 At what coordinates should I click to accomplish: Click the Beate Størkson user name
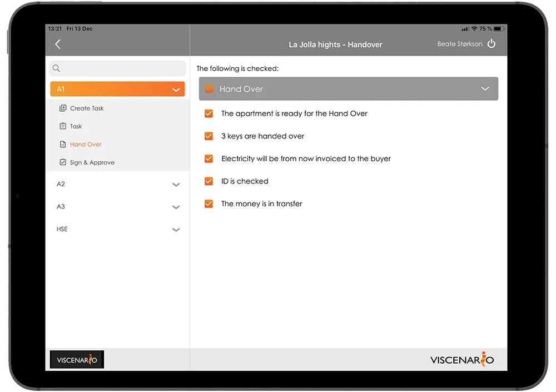[x=460, y=44]
